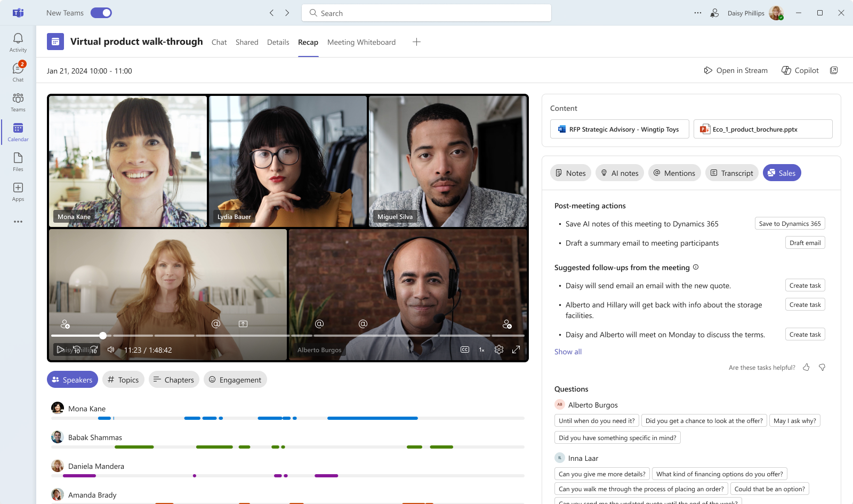
Task: Switch to the Transcript tab
Action: coord(731,173)
